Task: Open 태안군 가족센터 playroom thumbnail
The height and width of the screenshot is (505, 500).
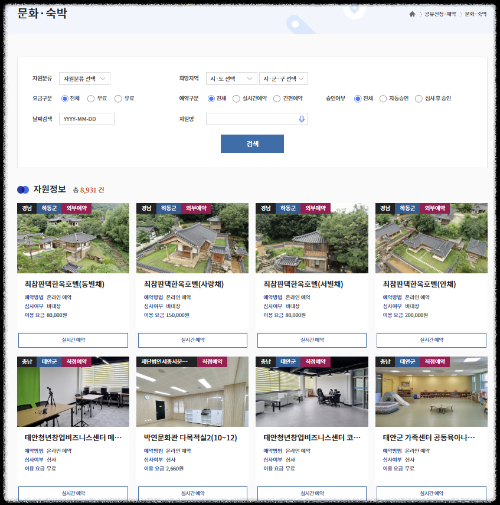Action: tap(432, 392)
